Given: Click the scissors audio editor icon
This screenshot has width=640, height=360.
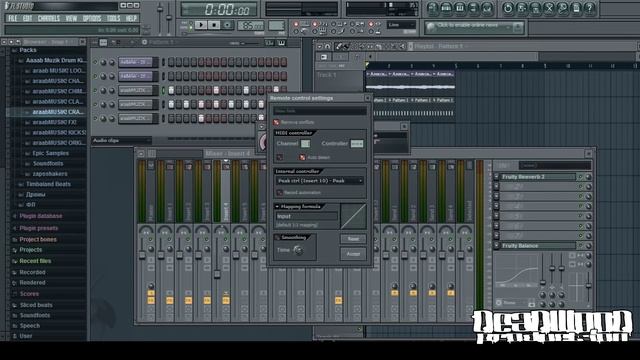Looking at the screenshot, I should [549, 8].
